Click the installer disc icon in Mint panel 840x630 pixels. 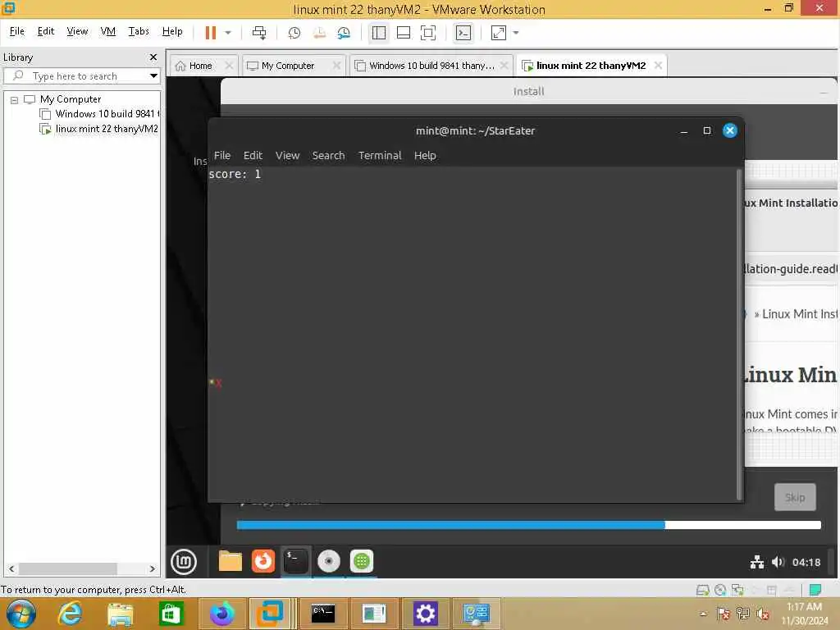point(328,561)
